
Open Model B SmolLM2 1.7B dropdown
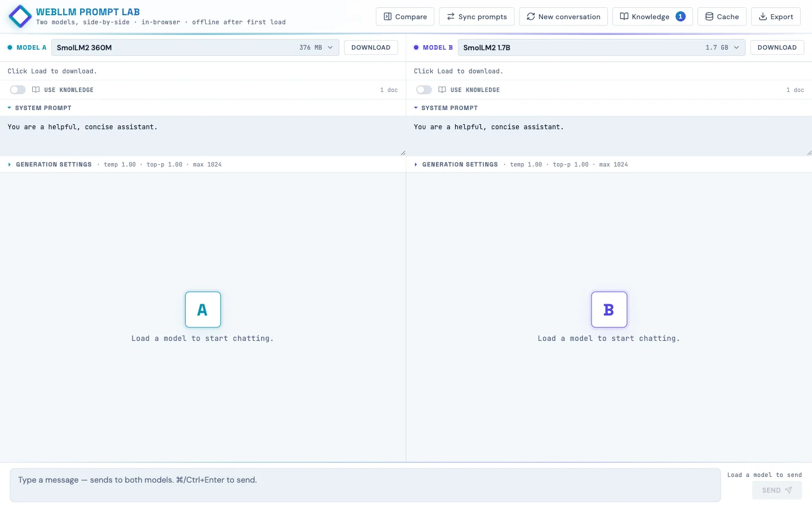(602, 47)
